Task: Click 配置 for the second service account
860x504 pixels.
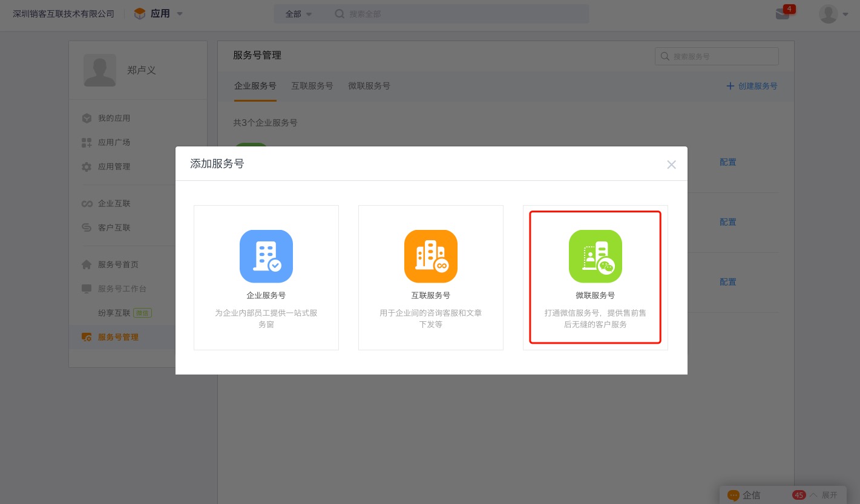Action: (x=728, y=222)
